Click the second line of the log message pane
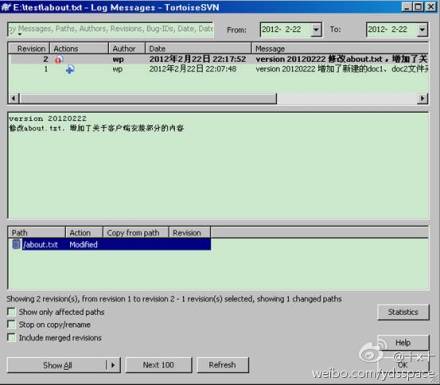The height and width of the screenshot is (385, 440). pyautogui.click(x=96, y=128)
